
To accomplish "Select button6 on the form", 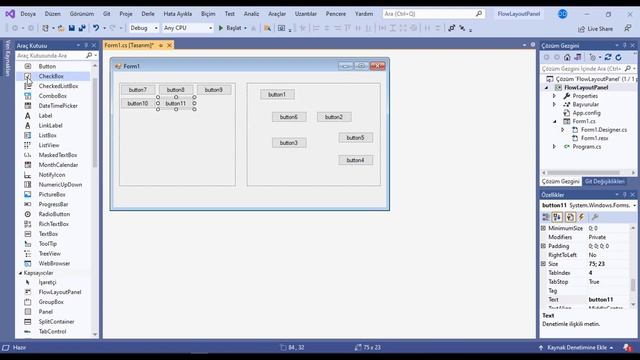I will tap(289, 117).
